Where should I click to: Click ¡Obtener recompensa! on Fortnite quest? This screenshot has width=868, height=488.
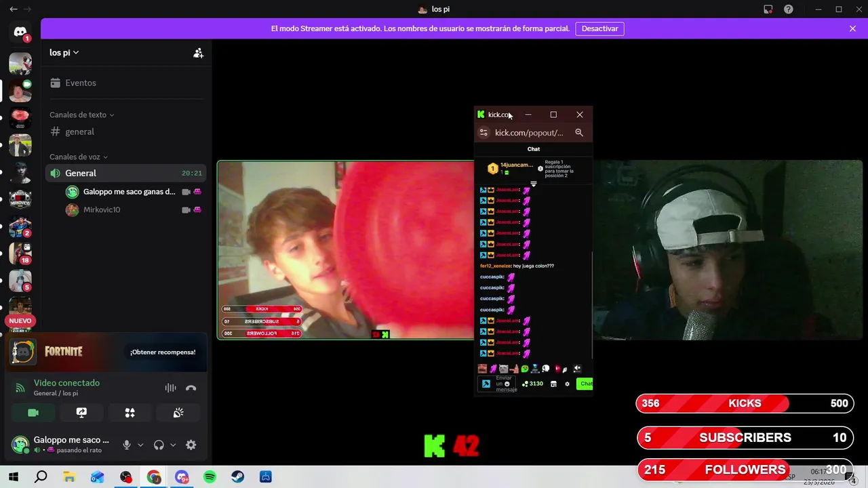tap(163, 352)
